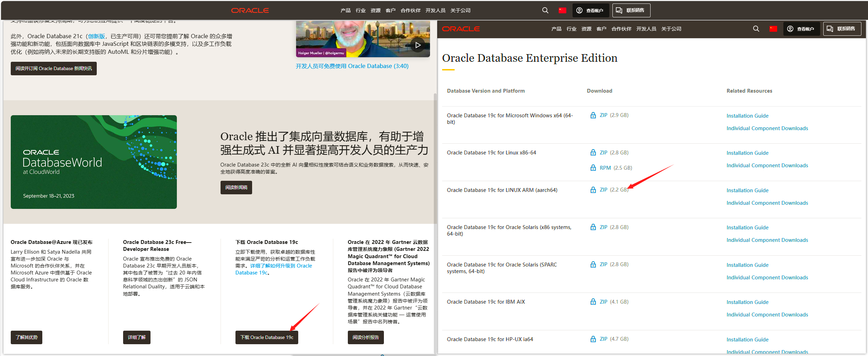Image resolution: width=868 pixels, height=356 pixels.
Task: Click lock icon for IBM AIX ZIP
Action: (593, 302)
